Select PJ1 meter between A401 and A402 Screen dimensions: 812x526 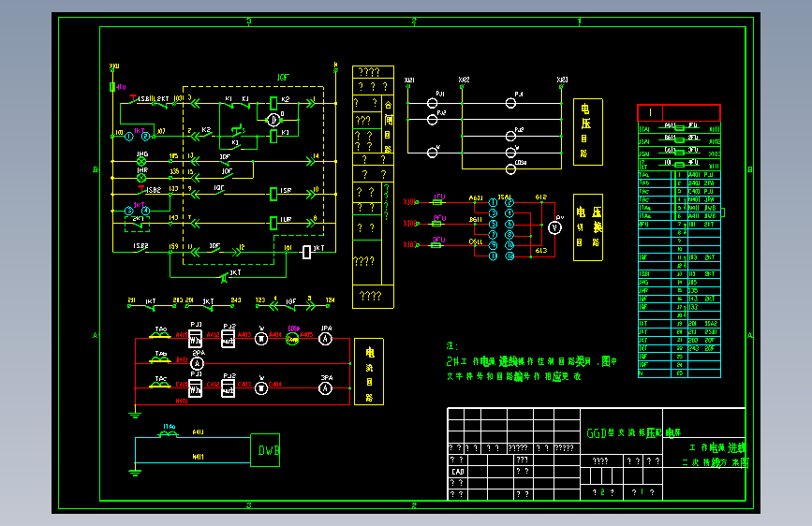click(x=195, y=338)
